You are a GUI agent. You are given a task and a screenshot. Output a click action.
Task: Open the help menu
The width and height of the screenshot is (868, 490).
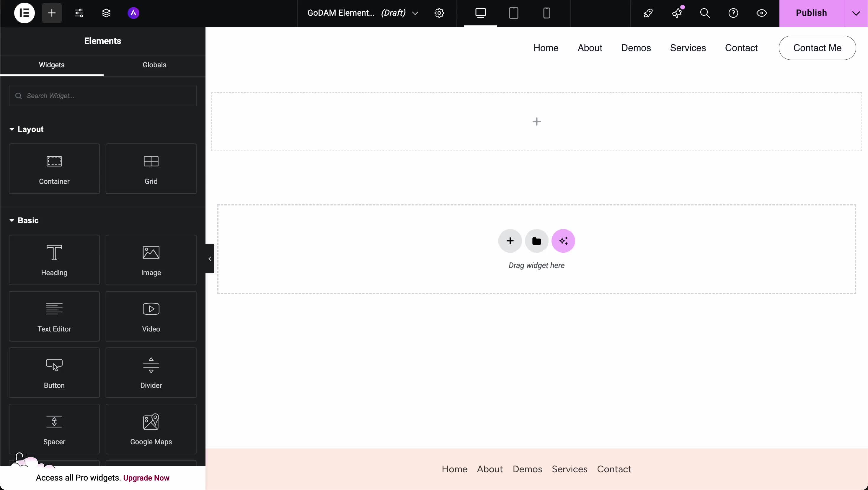pos(733,13)
